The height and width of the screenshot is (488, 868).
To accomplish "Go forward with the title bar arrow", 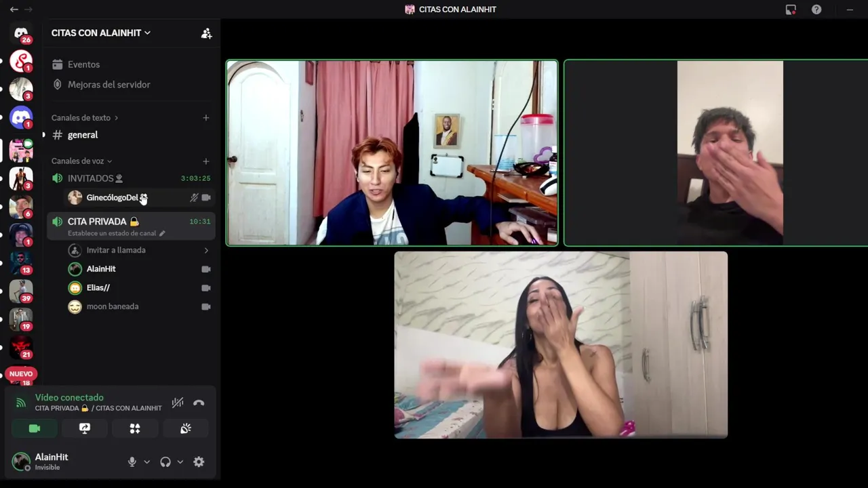I will pos(28,9).
